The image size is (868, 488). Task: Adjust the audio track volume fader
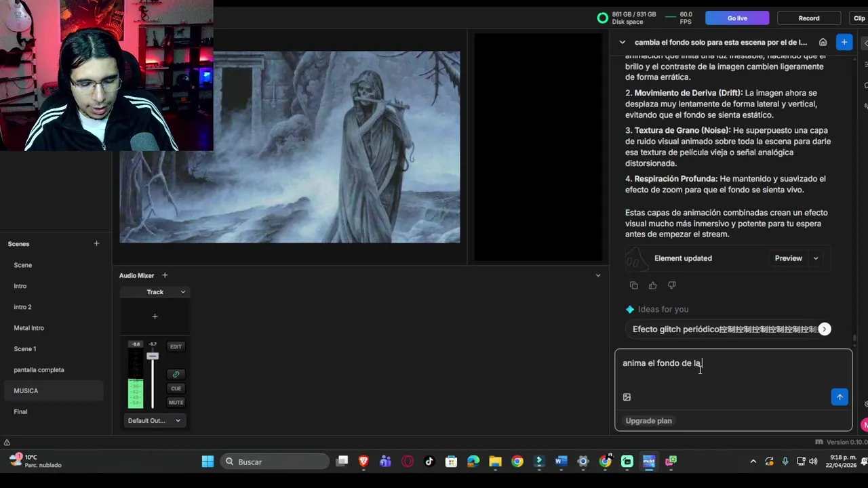click(153, 356)
